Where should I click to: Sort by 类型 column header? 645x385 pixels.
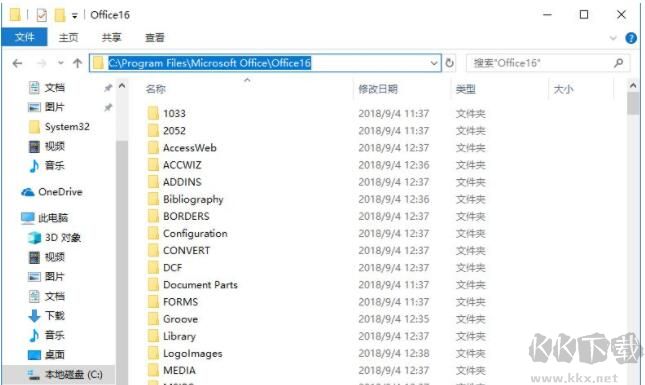point(466,89)
